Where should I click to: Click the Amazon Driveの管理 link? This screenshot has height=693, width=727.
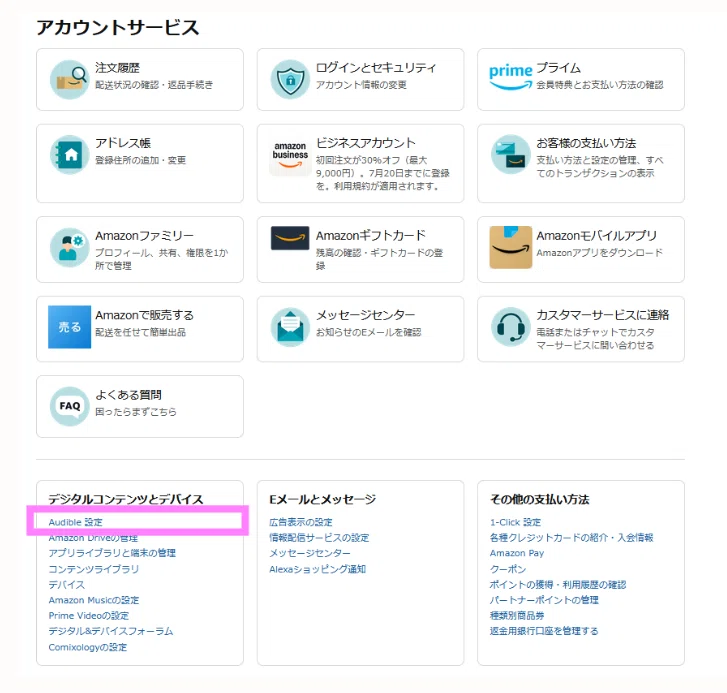(x=93, y=538)
